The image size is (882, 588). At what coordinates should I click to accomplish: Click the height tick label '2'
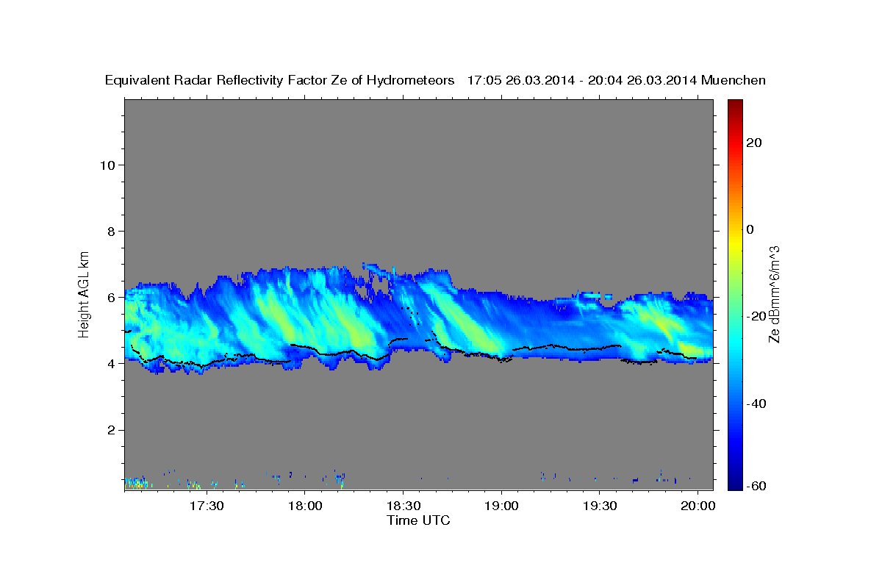110,430
